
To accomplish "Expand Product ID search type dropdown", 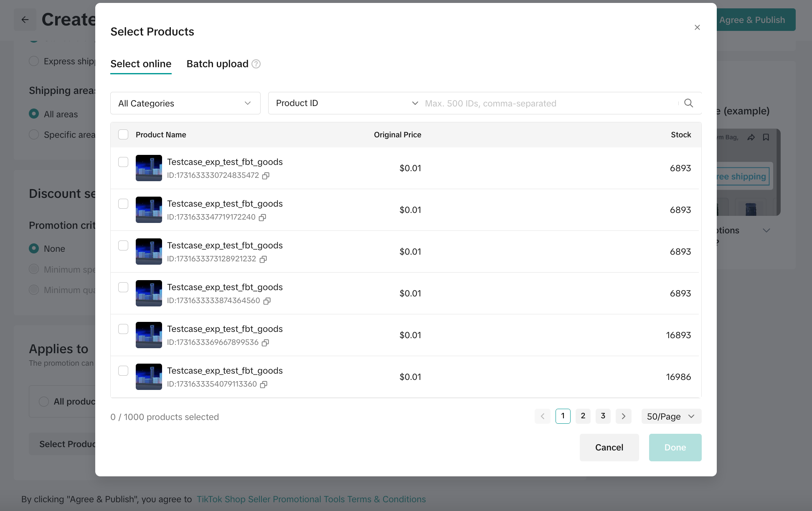I will click(x=346, y=103).
